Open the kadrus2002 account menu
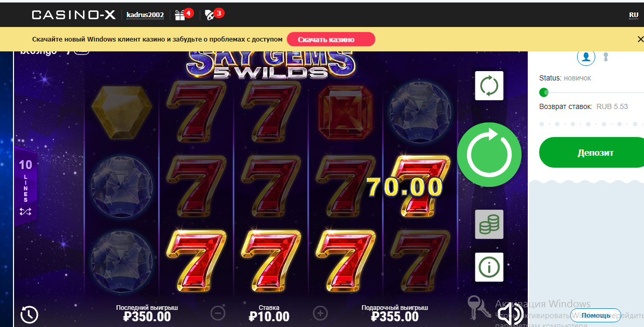Screen dimensions: 644x327 pos(145,15)
